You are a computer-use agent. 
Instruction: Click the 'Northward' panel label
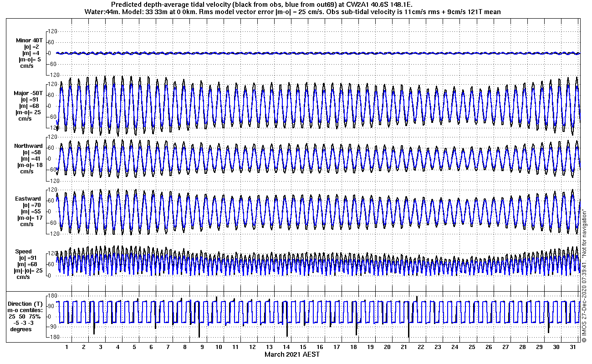pyautogui.click(x=28, y=146)
